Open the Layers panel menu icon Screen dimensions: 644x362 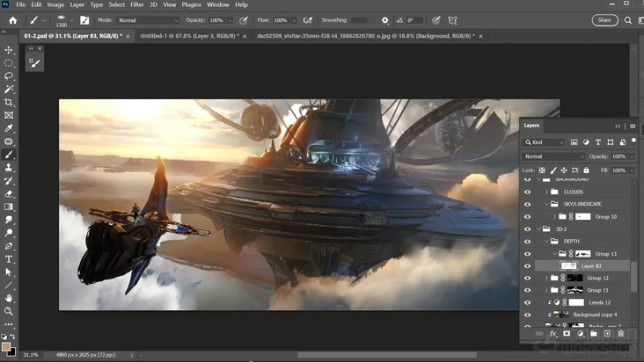633,126
